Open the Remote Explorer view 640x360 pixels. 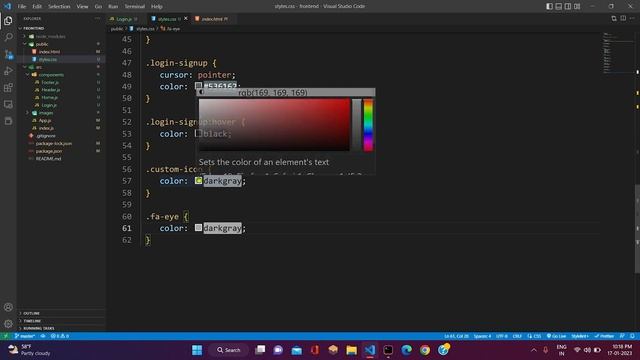(8, 104)
